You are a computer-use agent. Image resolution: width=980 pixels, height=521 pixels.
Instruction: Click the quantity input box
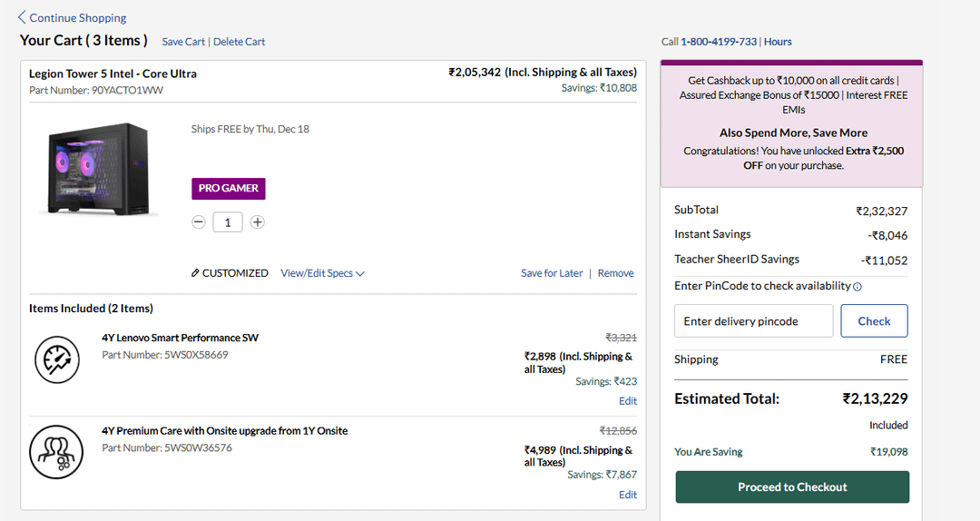(228, 222)
